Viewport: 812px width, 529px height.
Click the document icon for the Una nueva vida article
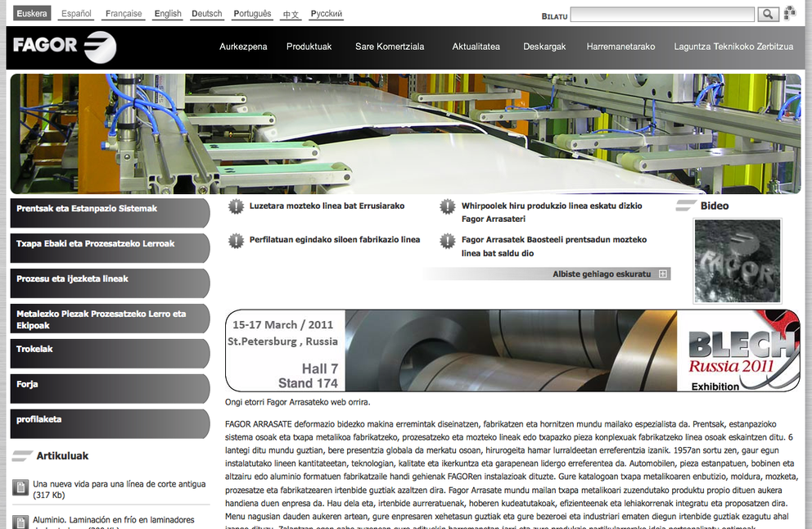point(20,487)
